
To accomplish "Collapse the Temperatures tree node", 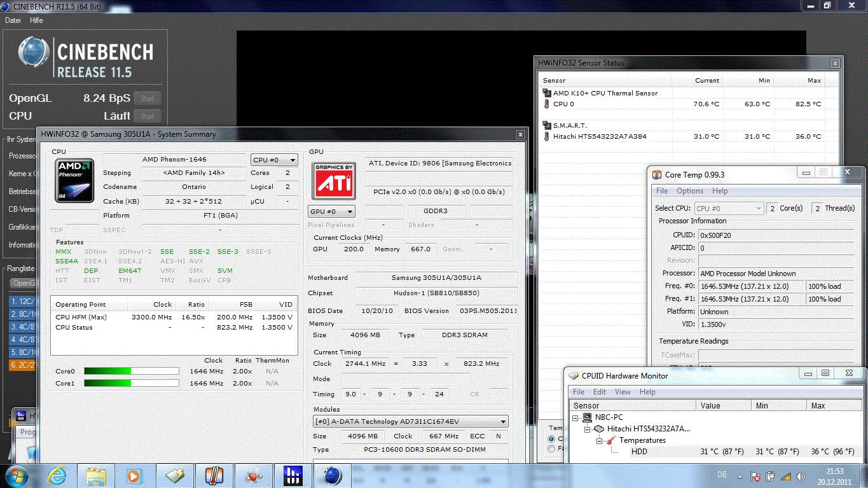I will (x=599, y=440).
